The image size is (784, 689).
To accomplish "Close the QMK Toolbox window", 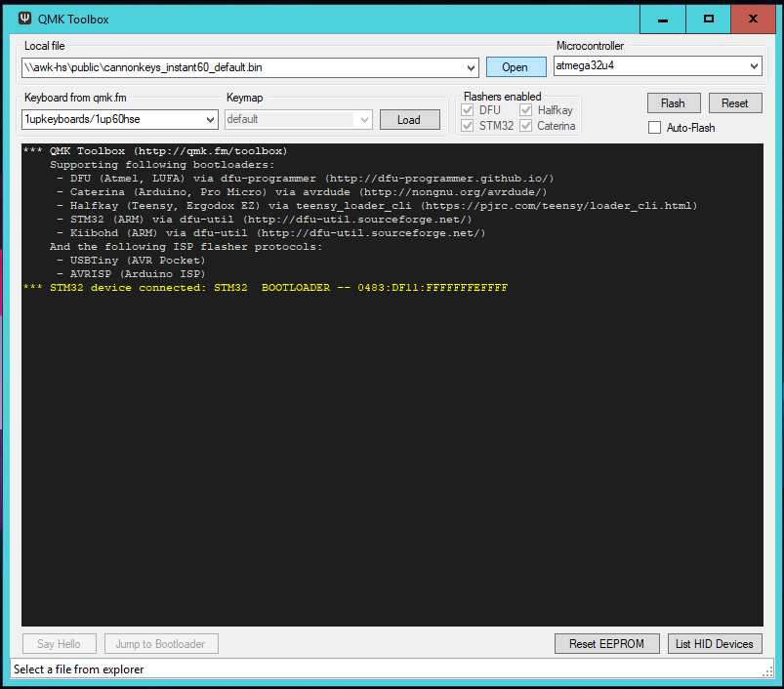I will click(753, 19).
